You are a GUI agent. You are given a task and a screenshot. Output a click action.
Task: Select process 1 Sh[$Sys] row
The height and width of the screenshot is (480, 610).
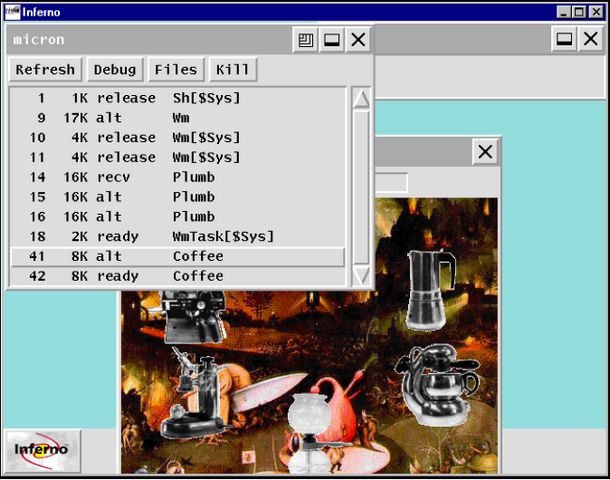click(177, 98)
